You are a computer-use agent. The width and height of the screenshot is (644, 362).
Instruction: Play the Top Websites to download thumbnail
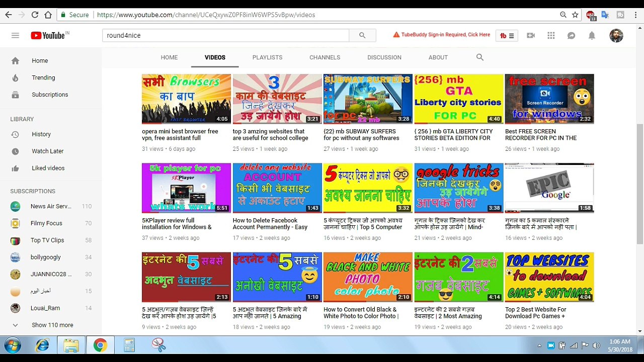549,277
